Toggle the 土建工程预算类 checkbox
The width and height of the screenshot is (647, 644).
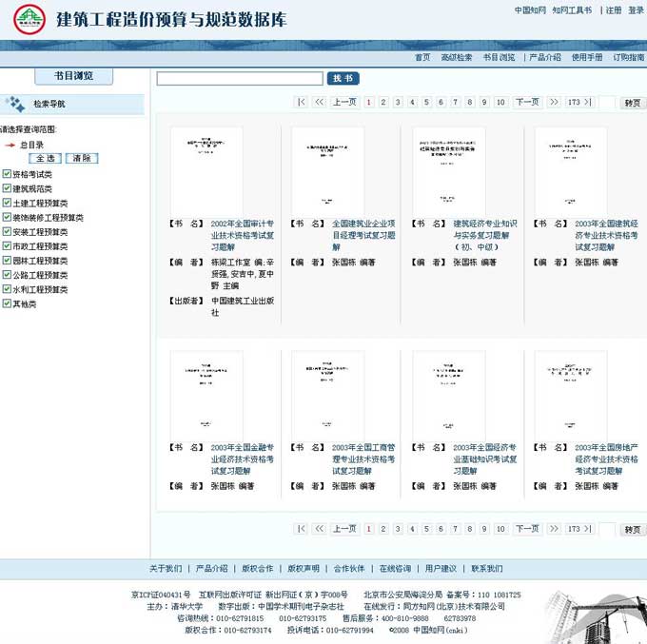click(7, 204)
